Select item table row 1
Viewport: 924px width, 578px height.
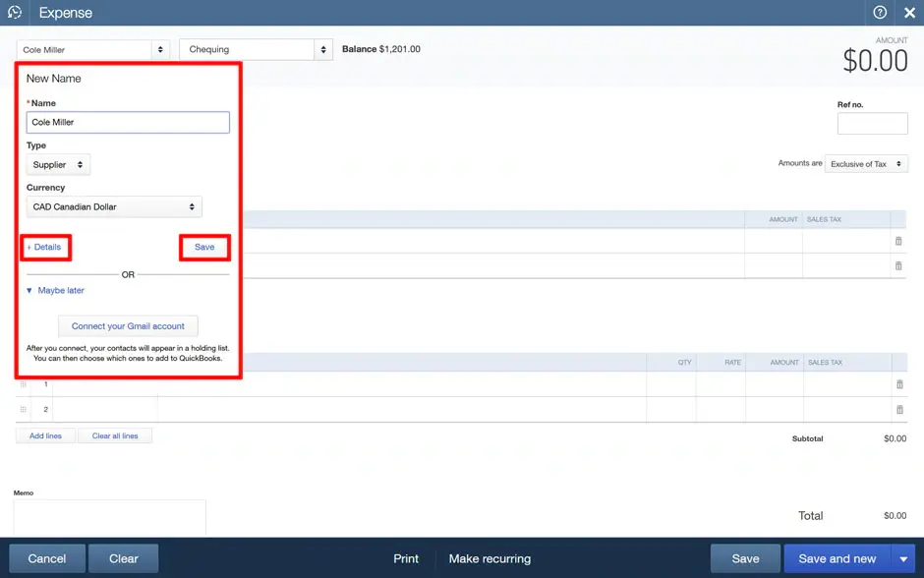tap(461, 384)
